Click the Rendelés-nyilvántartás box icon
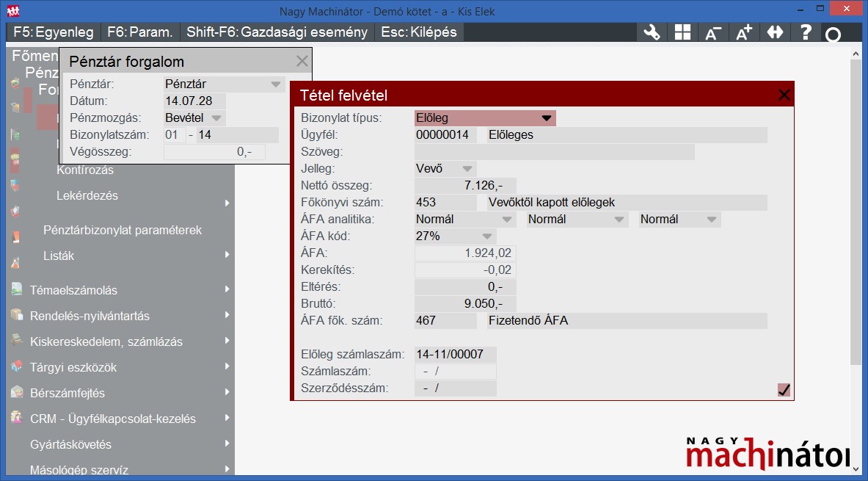Viewport: 868px width, 481px height. 17,315
